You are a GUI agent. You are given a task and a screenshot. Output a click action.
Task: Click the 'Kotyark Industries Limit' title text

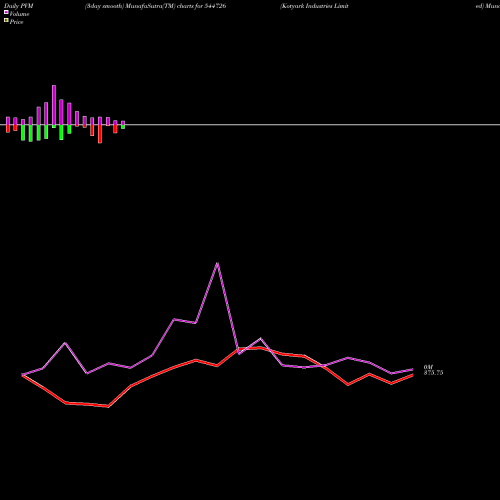coord(314,6)
